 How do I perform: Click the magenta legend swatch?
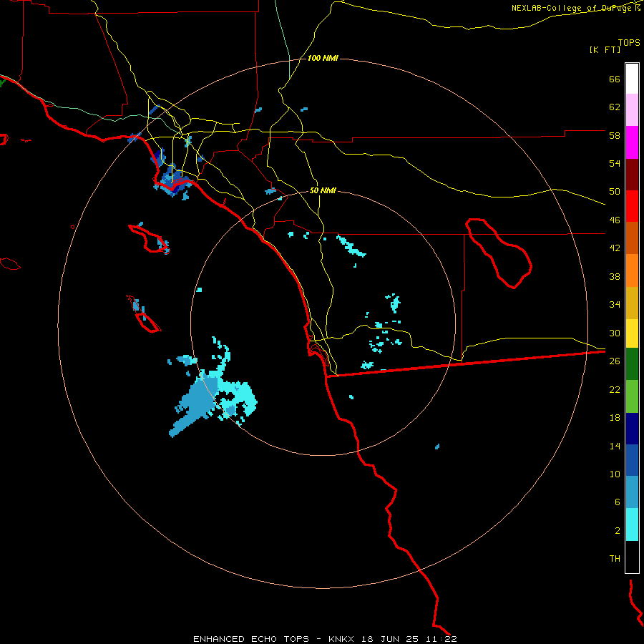(632, 142)
